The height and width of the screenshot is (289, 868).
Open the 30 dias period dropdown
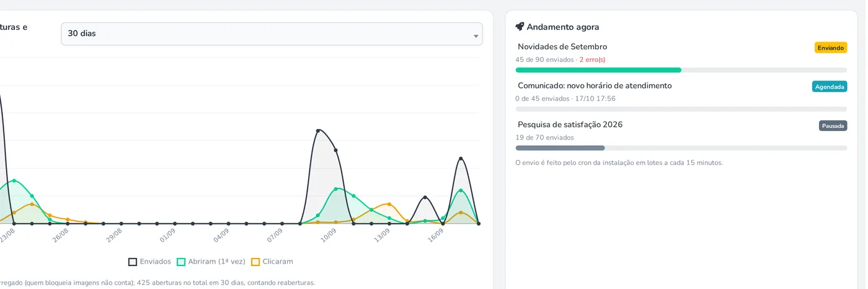[x=272, y=33]
